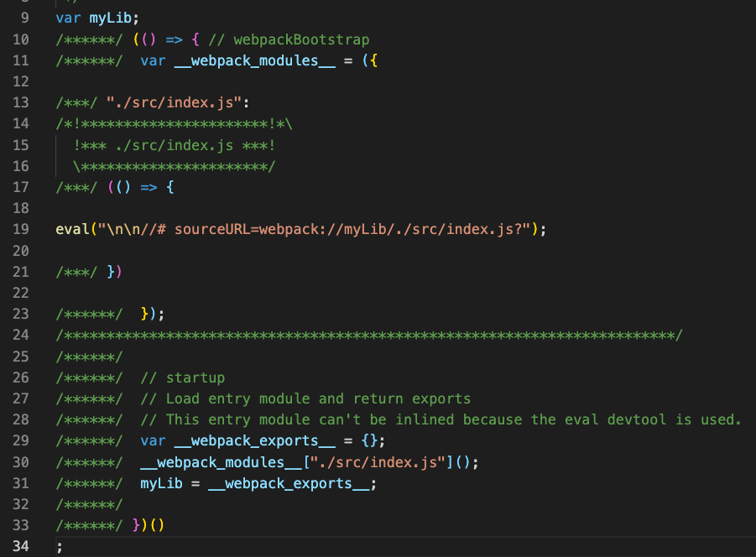Click the long asterisk divider on line 24
756x557 pixels.
pyautogui.click(x=369, y=336)
